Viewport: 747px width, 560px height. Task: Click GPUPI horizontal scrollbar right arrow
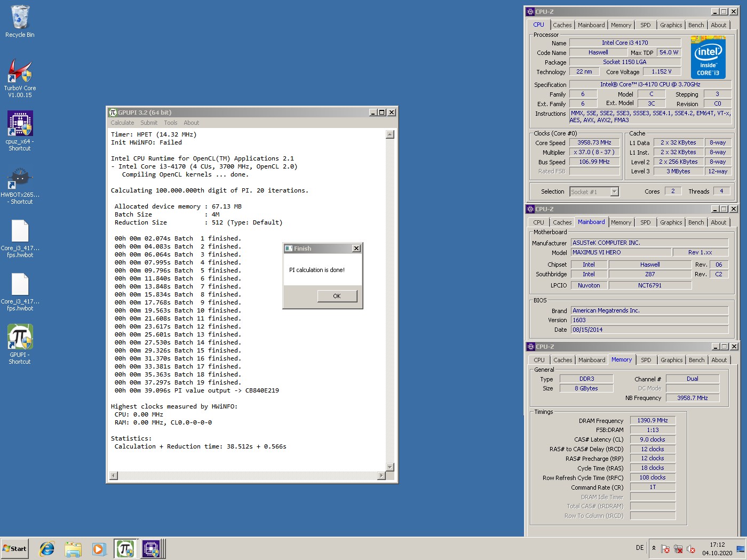pos(381,475)
